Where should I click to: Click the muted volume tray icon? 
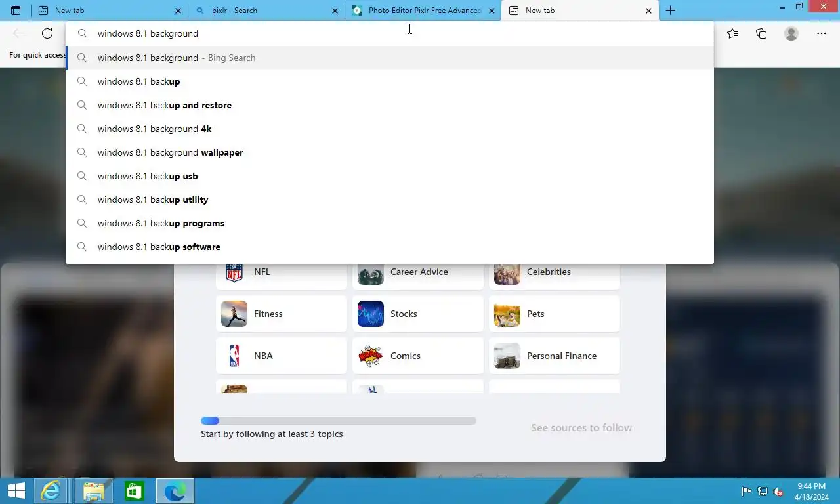click(x=778, y=492)
